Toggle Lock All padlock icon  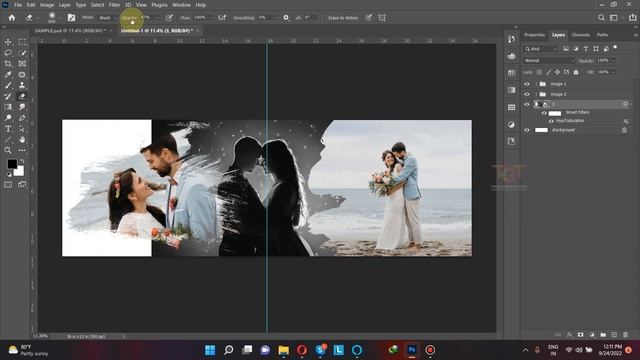[x=576, y=72]
